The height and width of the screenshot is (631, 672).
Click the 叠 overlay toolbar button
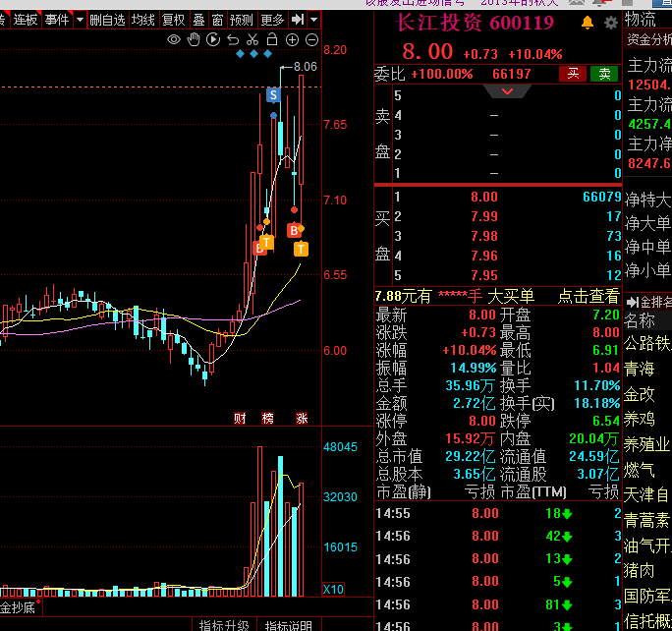coord(198,20)
